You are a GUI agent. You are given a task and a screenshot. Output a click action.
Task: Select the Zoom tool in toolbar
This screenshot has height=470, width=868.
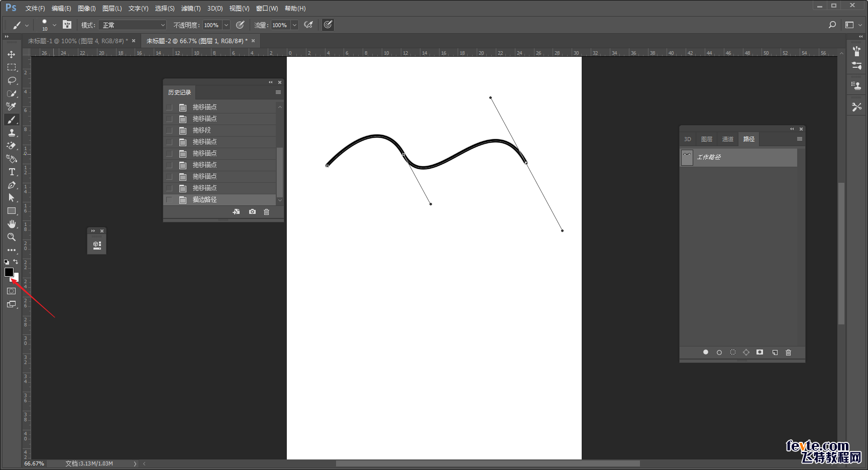(x=11, y=237)
